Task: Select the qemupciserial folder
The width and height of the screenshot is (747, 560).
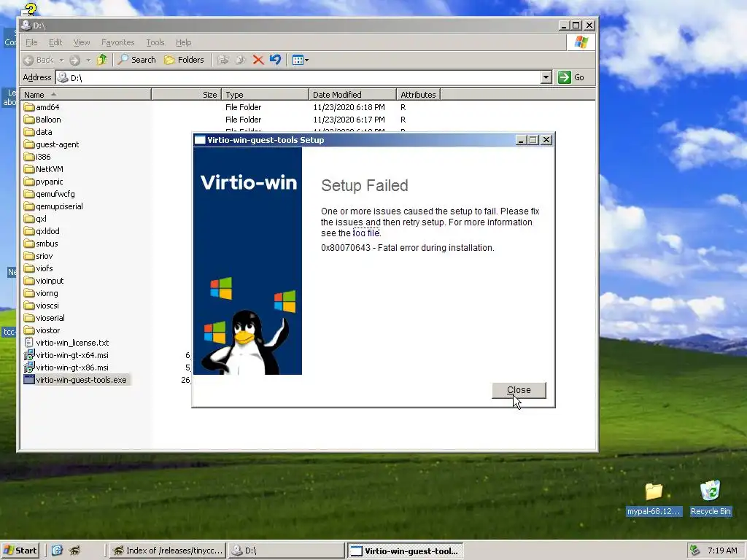Action: (x=53, y=206)
